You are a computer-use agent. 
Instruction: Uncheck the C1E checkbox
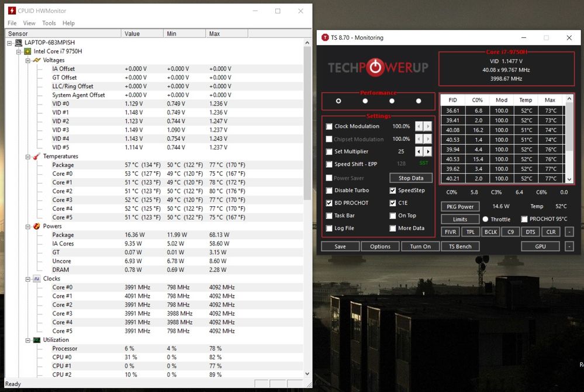point(393,203)
